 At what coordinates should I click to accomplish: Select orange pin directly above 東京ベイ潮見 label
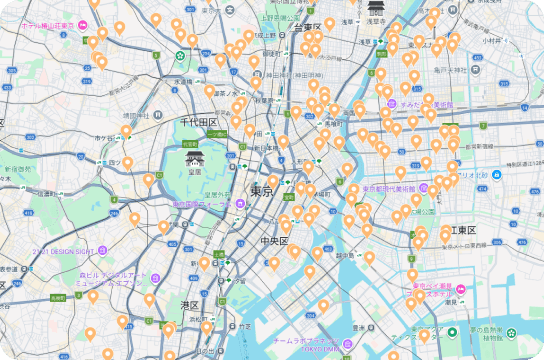pos(412,275)
